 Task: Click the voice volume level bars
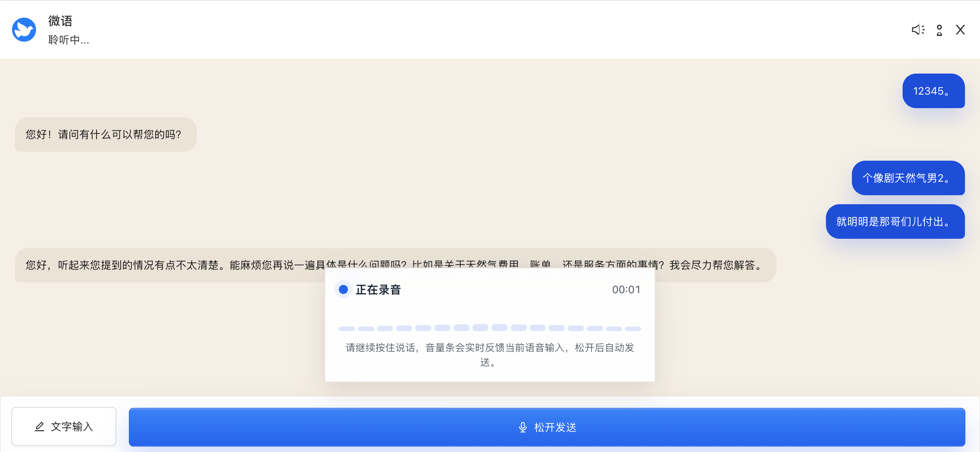490,328
